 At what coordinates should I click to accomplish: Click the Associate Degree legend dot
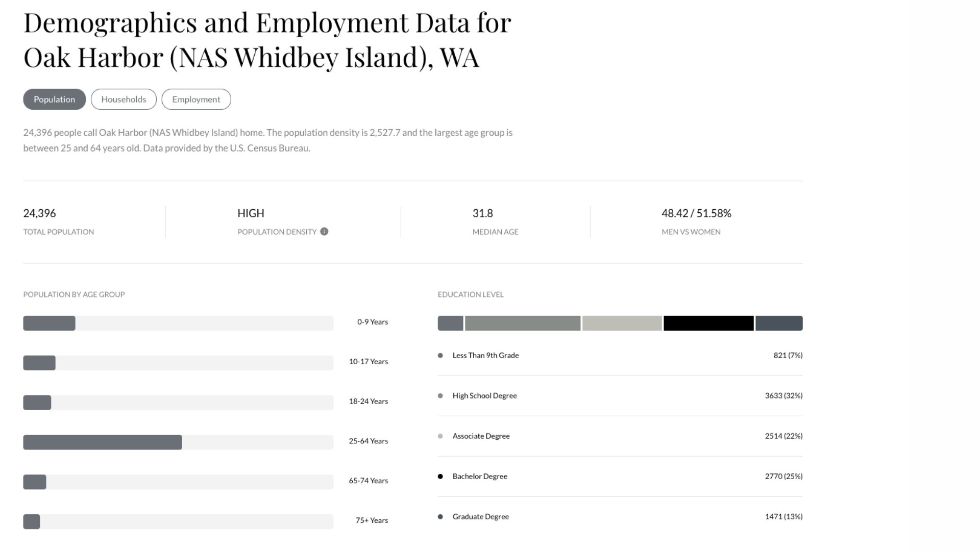click(440, 436)
